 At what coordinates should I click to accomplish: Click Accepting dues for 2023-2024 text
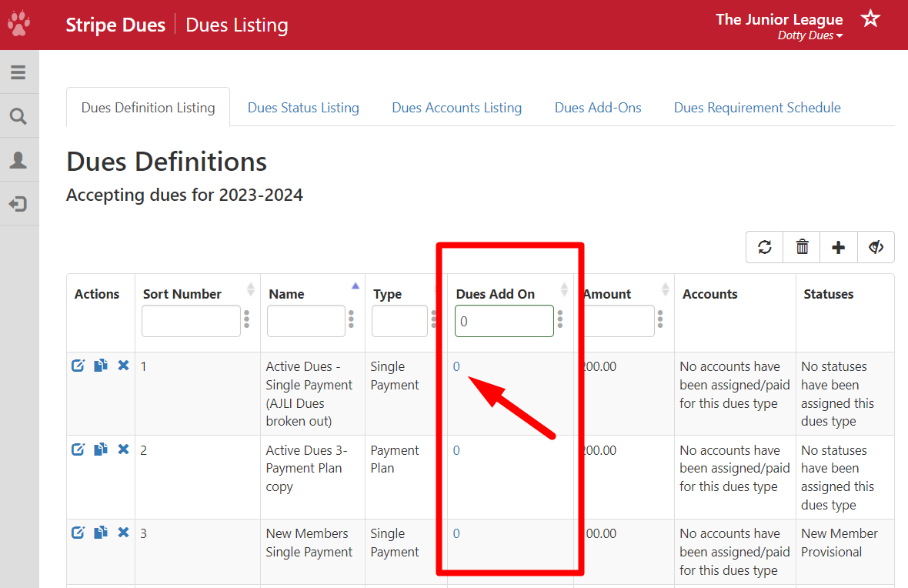(184, 195)
